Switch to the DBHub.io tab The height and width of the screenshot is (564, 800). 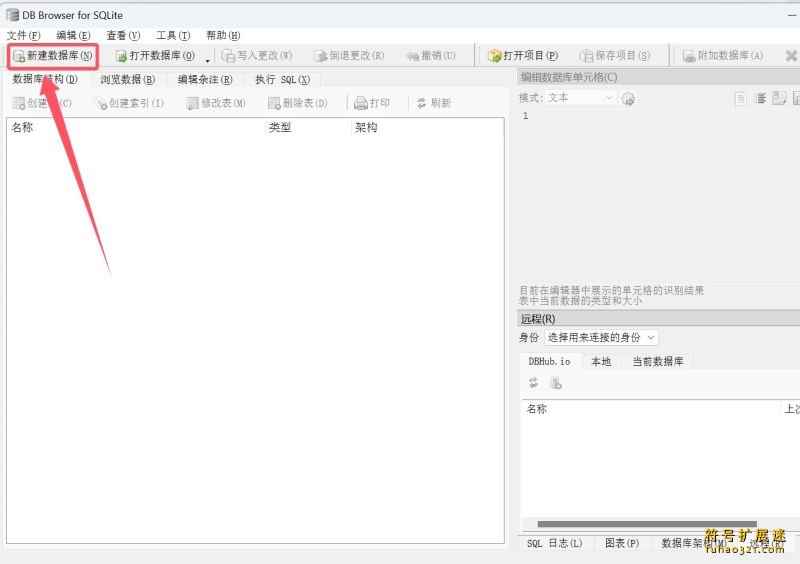549,361
